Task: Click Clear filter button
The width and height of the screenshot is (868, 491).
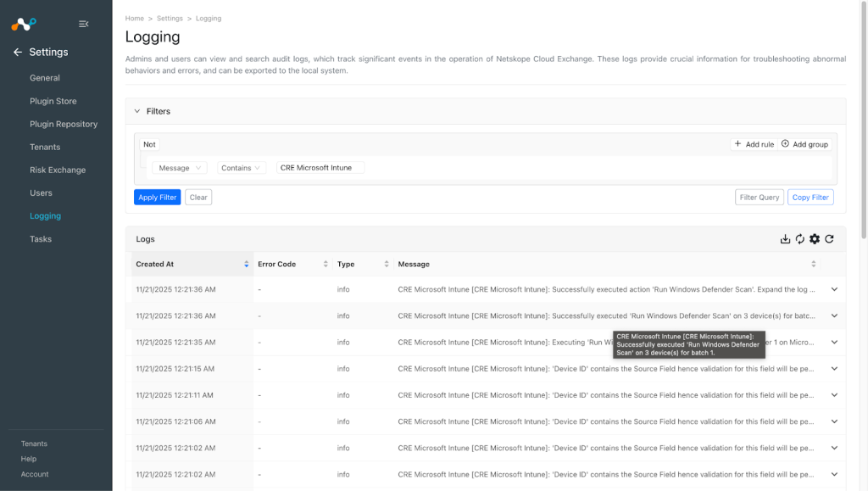Action: (x=198, y=197)
